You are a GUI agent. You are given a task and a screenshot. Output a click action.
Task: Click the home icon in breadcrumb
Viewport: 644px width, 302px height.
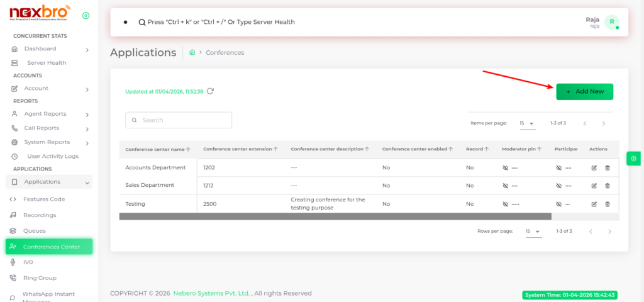[x=192, y=53]
